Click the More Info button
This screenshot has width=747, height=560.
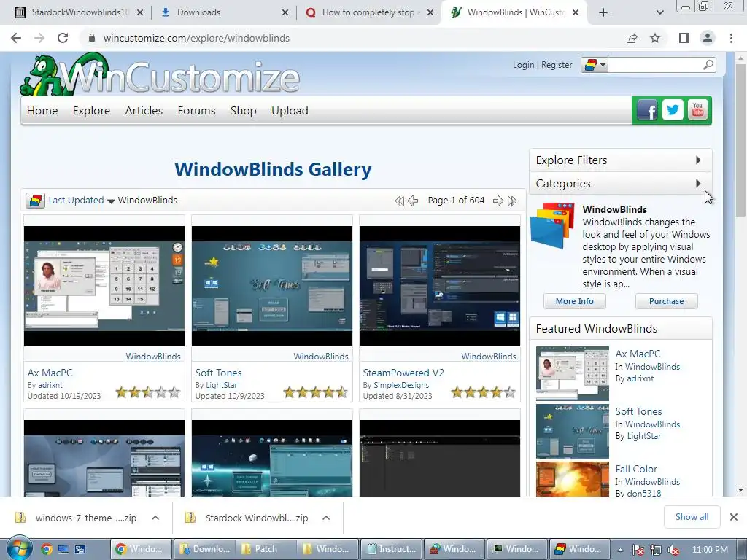click(x=575, y=301)
